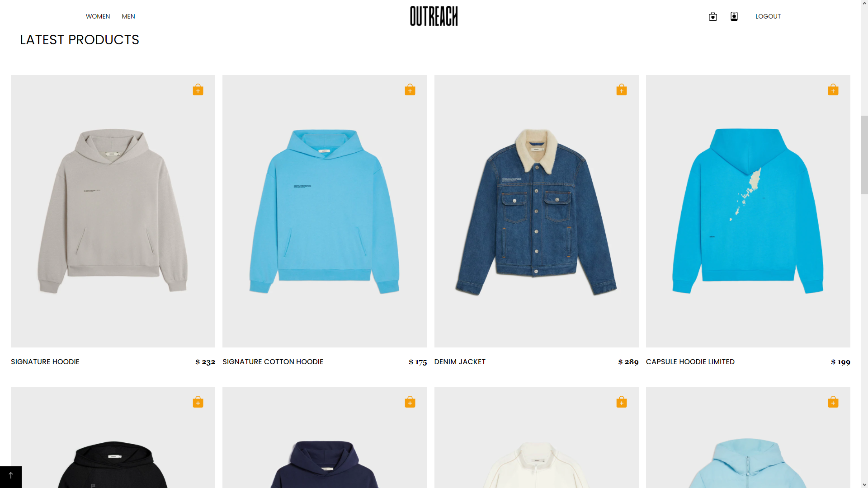Image resolution: width=868 pixels, height=488 pixels.
Task: Open the Signature Hoodie product title
Action: 45,361
